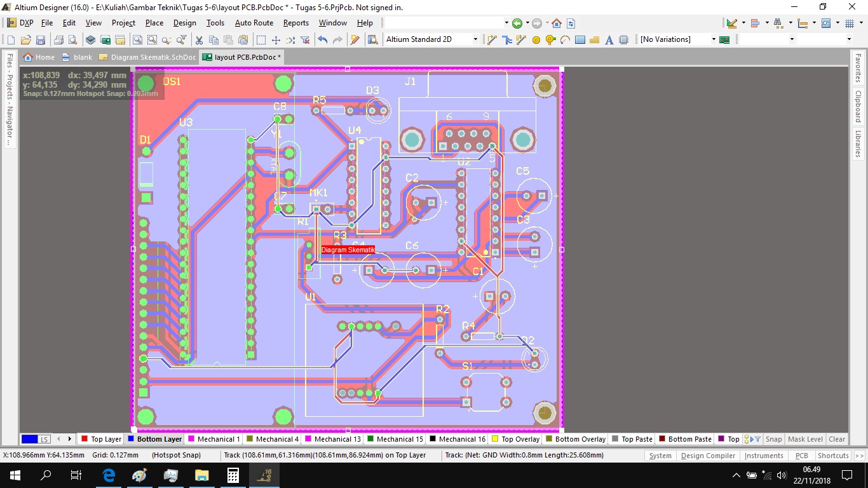
Task: Click the Redo arrow icon
Action: coord(337,39)
